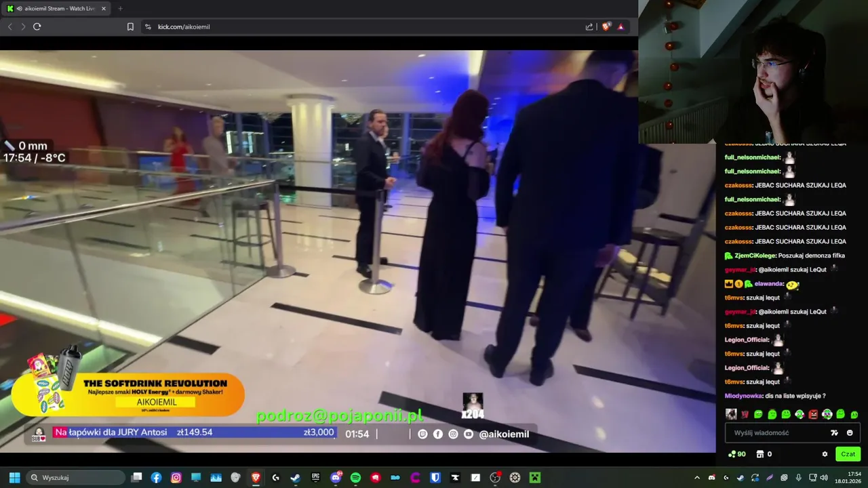Click the @aikoiemil handle on stream overlay
Viewport: 868px width, 488px height.
[x=504, y=434]
